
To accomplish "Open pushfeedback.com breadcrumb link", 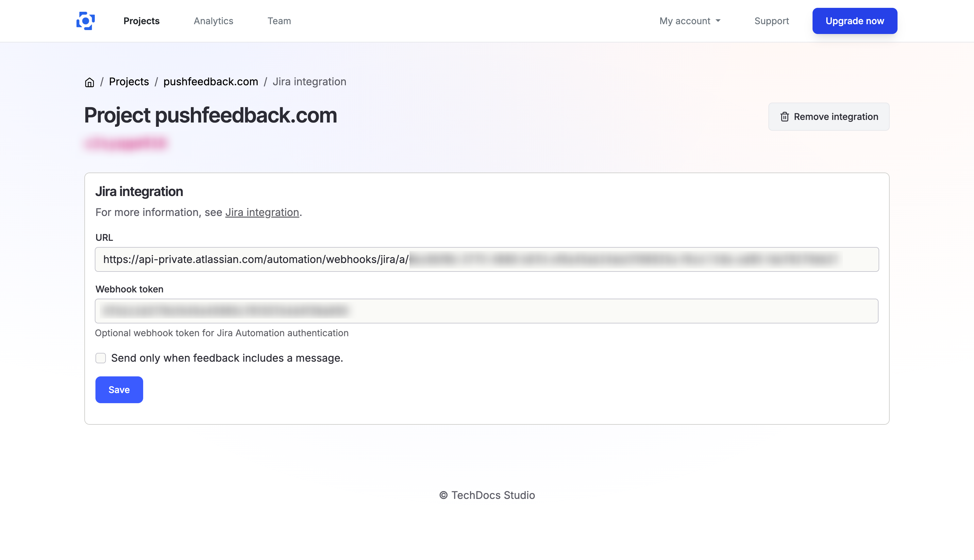I will point(210,82).
